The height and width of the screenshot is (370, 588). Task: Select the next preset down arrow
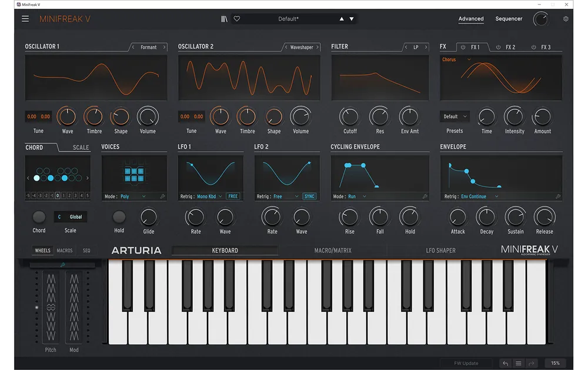(352, 19)
